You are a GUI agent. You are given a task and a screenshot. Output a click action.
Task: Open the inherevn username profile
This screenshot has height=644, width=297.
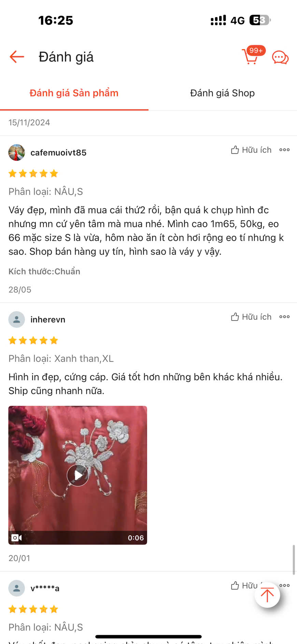[x=48, y=319]
